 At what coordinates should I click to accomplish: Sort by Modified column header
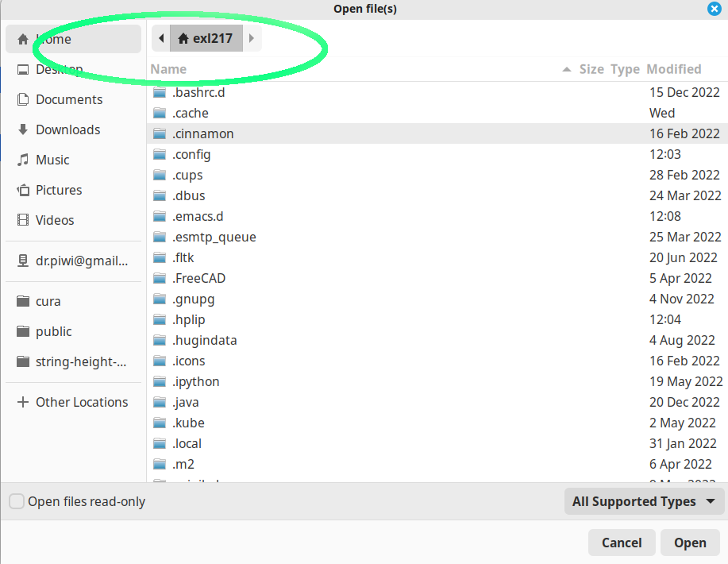point(674,69)
